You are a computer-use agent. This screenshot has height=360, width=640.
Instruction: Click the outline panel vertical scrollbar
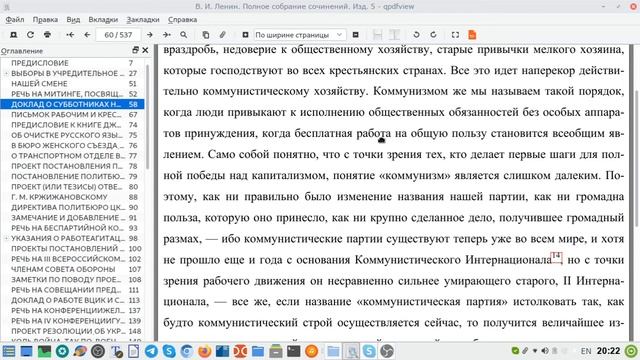[x=147, y=116]
